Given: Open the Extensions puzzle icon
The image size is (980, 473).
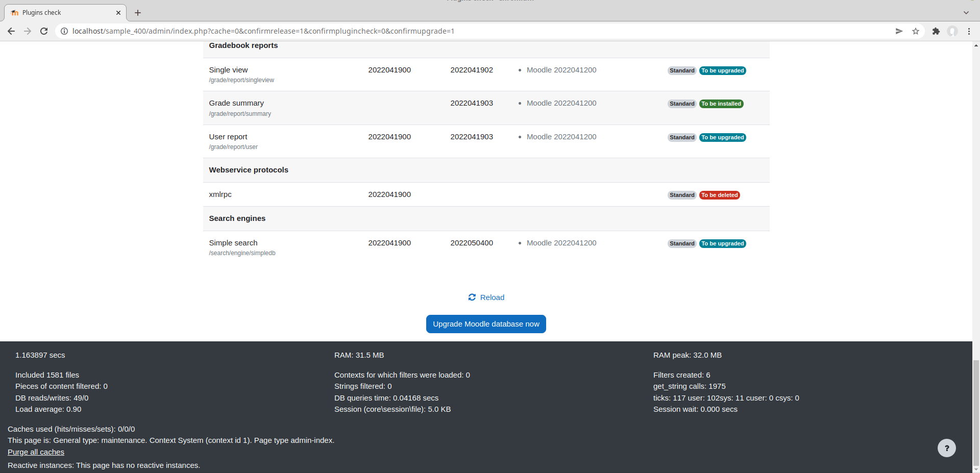Looking at the screenshot, I should click(x=936, y=31).
